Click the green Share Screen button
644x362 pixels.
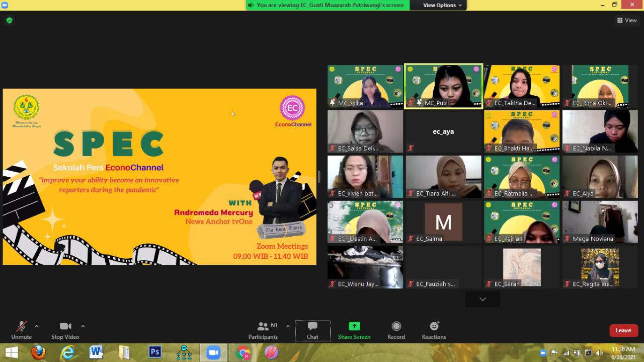tap(354, 330)
